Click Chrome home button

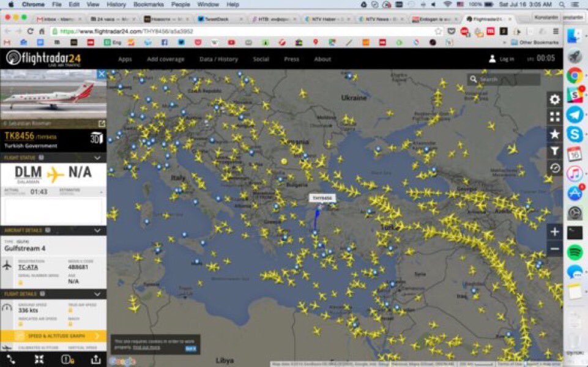tap(42, 31)
